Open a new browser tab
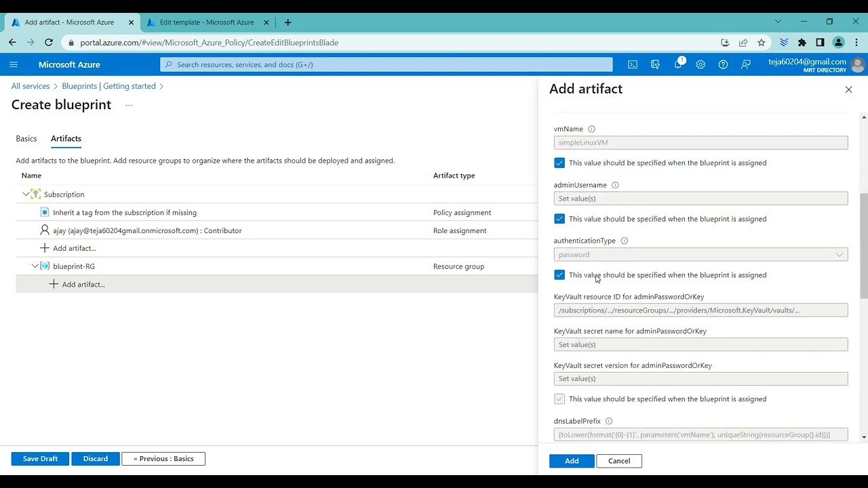This screenshot has height=488, width=868. (288, 22)
